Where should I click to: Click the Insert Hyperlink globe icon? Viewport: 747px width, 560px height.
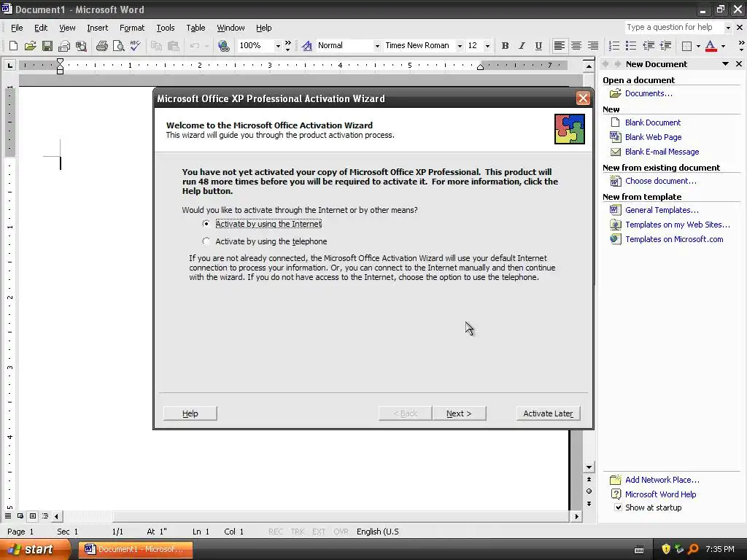click(x=223, y=46)
